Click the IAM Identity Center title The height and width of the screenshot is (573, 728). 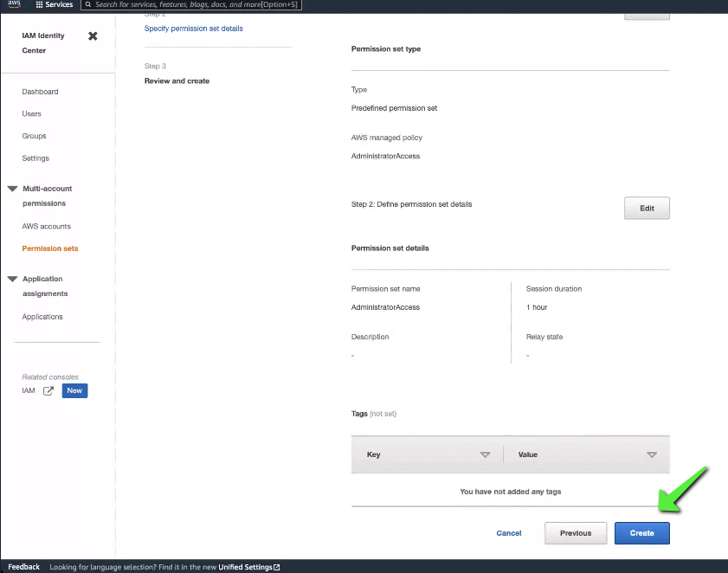pos(43,42)
